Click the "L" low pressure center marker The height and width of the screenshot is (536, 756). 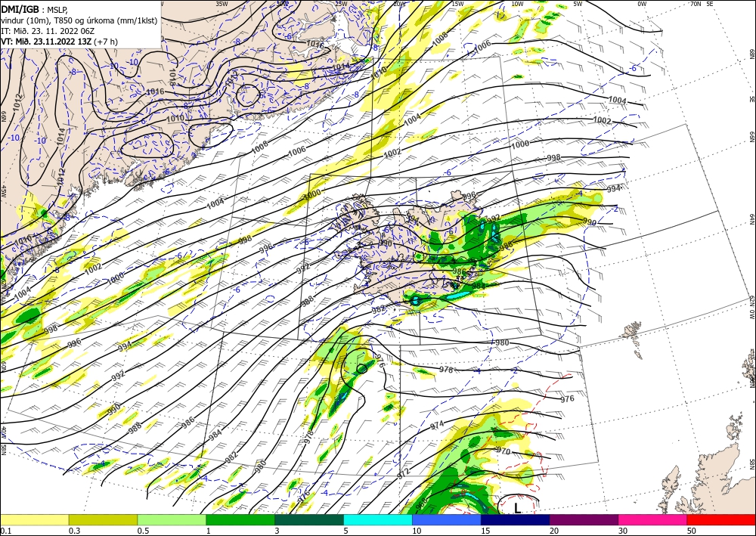pos(517,508)
